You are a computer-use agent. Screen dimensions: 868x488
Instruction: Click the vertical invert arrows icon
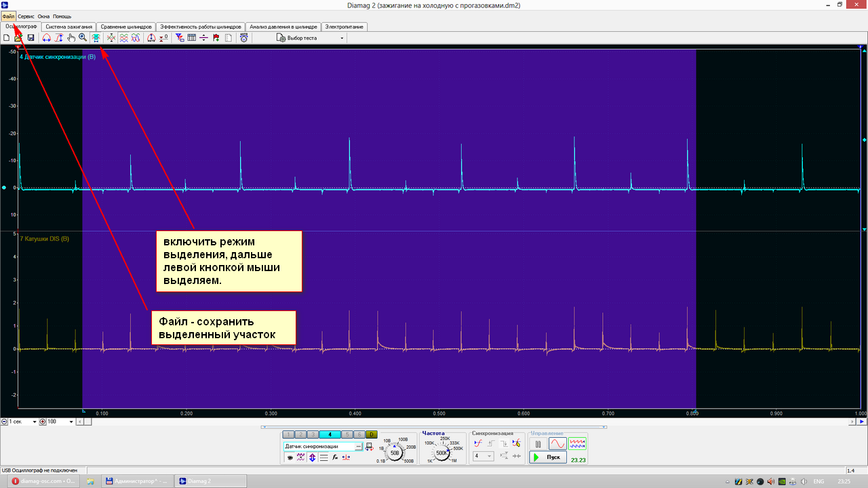[x=312, y=457]
